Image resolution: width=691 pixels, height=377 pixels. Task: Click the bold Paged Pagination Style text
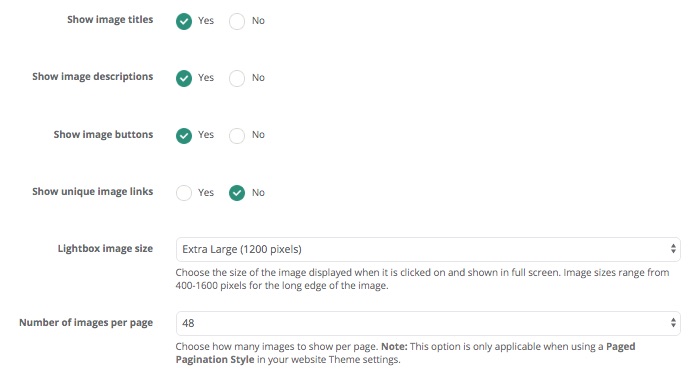coord(405,353)
